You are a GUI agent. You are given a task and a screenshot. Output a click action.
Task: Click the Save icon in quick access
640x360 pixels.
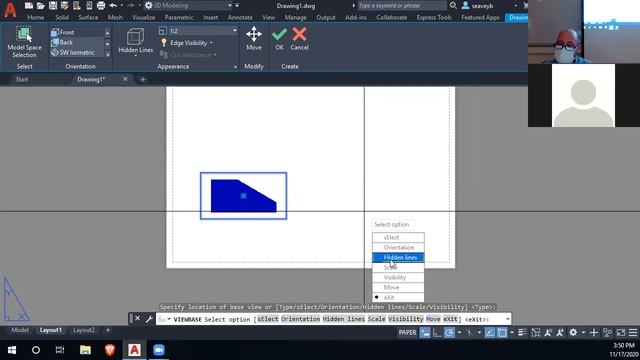coord(53,6)
